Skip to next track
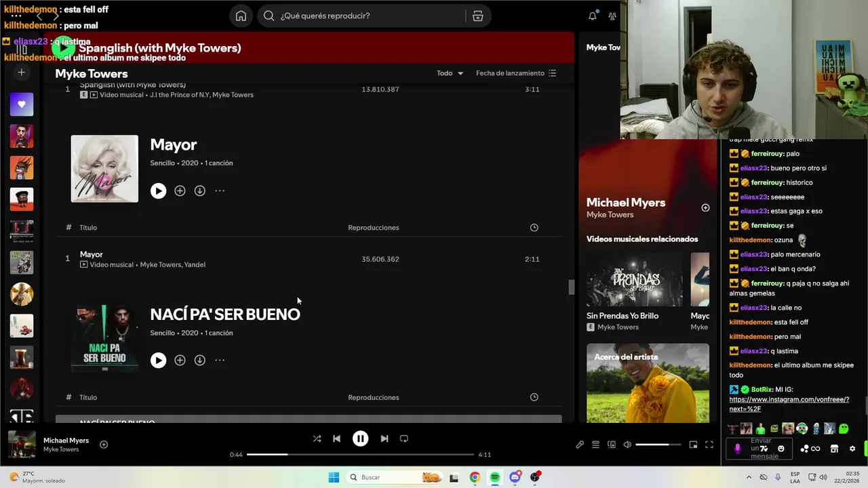The image size is (868, 488). coord(384,439)
